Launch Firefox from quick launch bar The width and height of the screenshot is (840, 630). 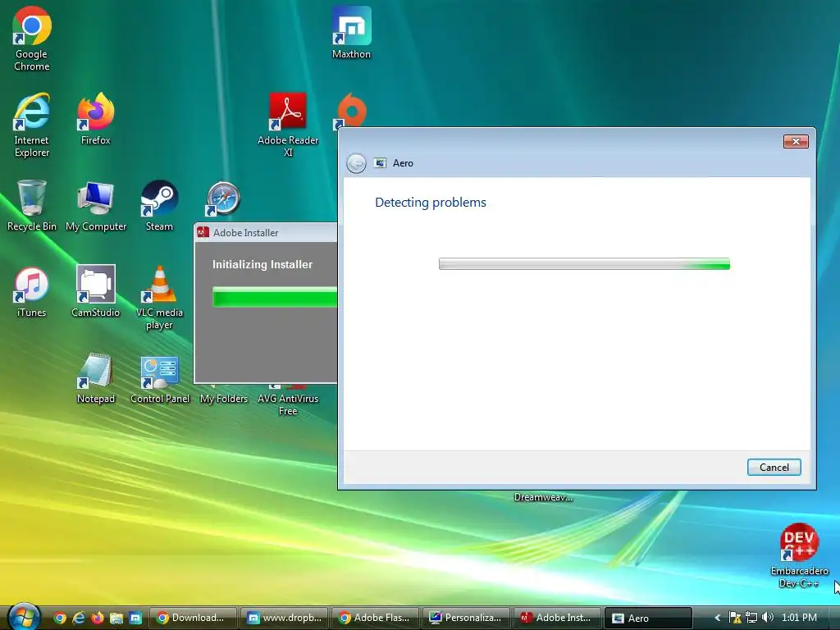click(x=98, y=618)
